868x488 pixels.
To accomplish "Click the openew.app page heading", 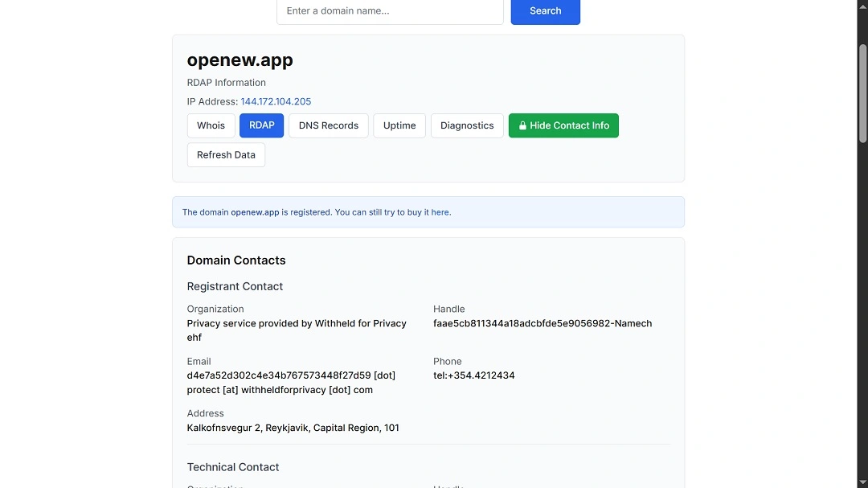I will click(240, 59).
